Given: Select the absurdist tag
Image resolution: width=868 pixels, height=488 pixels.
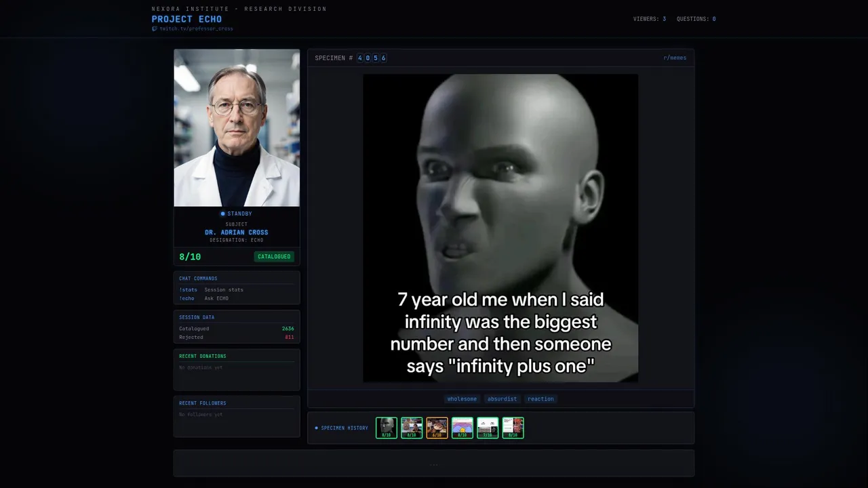Looking at the screenshot, I should 502,399.
